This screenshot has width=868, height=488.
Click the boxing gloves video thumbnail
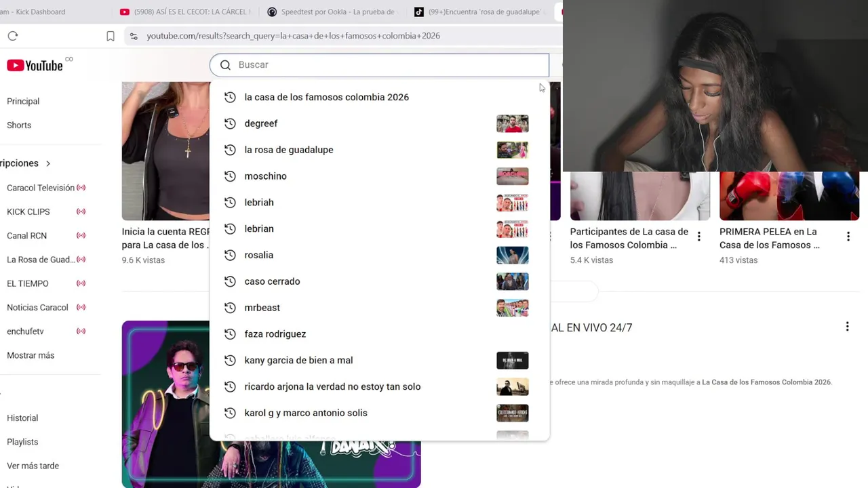[789, 196]
